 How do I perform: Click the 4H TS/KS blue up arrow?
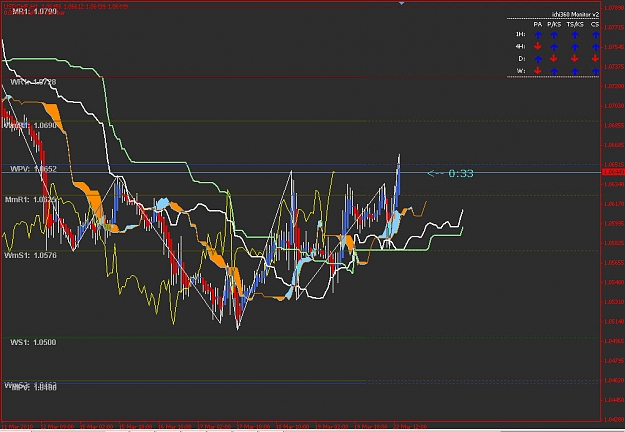575,47
